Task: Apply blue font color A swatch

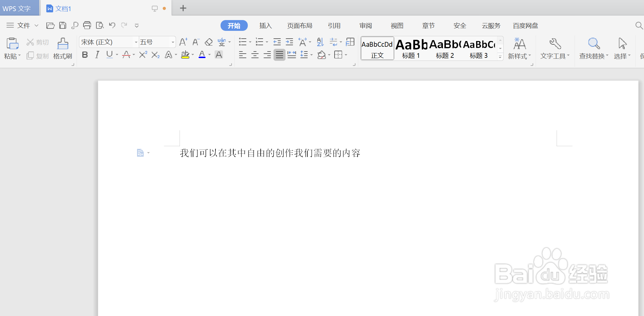Action: pos(202,55)
